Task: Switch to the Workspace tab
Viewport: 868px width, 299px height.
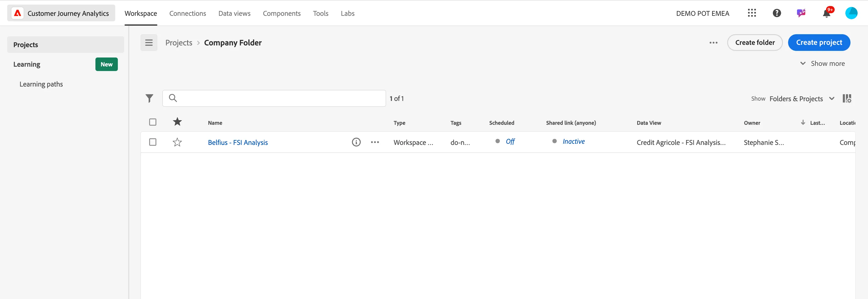Action: pyautogui.click(x=141, y=14)
